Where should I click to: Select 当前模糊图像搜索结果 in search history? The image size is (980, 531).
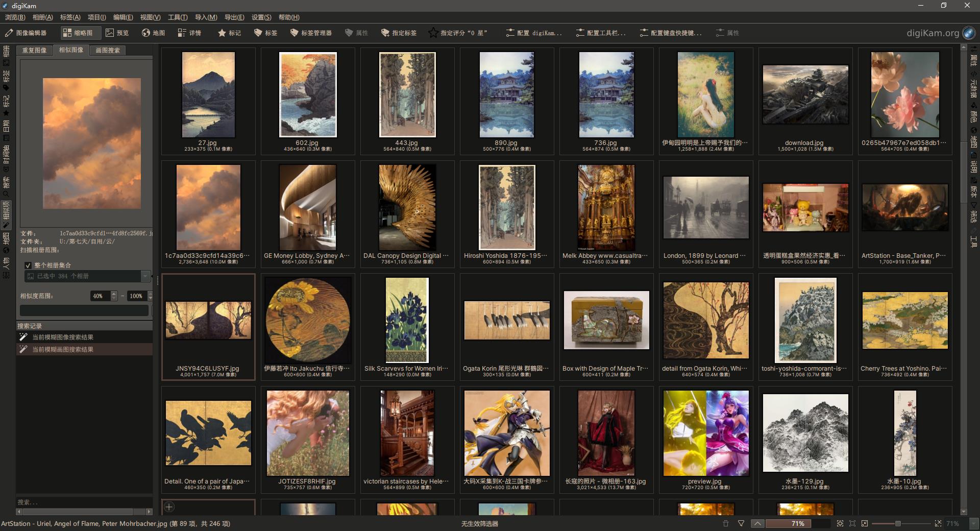point(84,337)
